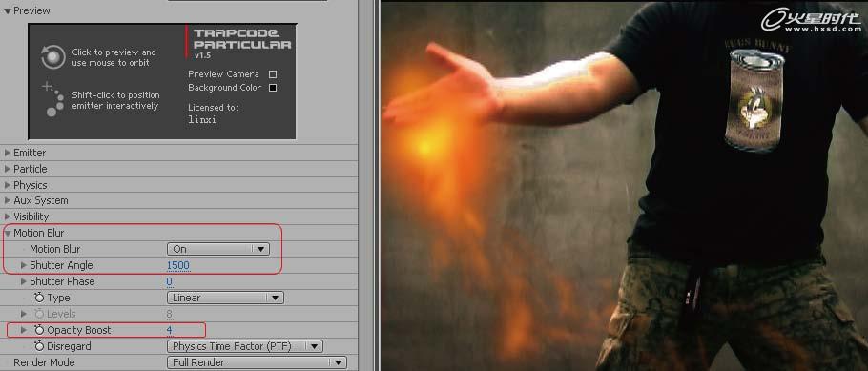Click the orbit preview icon
The image size is (868, 371).
[x=53, y=57]
